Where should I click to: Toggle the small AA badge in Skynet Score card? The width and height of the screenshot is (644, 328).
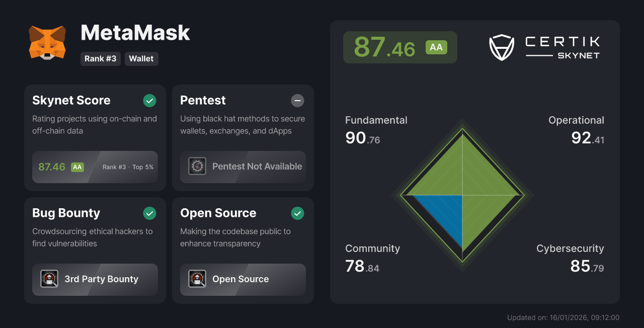click(77, 167)
